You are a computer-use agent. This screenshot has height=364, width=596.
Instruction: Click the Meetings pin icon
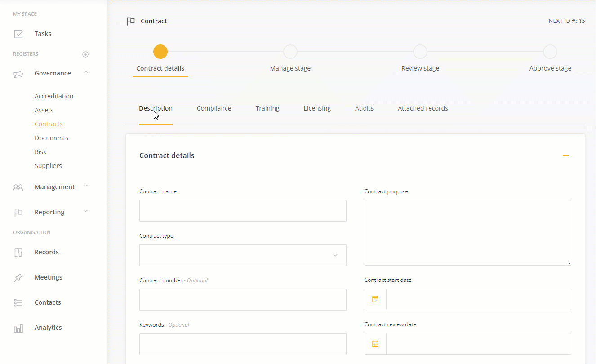tap(18, 278)
